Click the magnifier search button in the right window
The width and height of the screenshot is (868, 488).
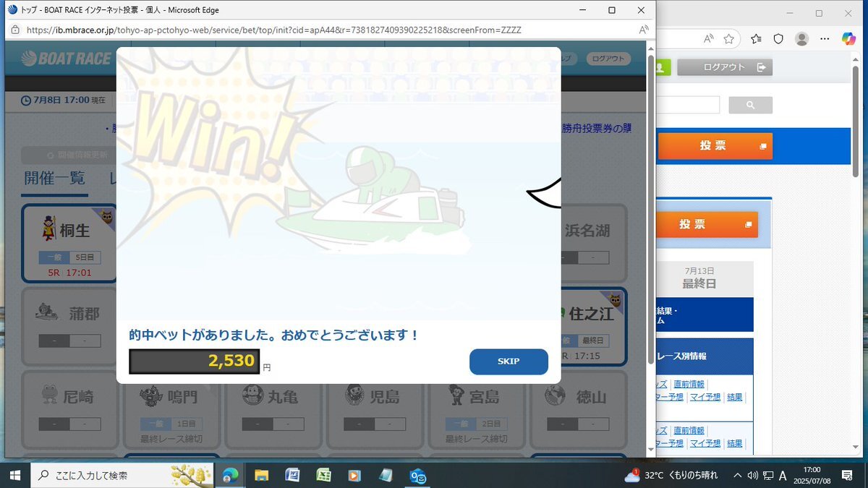click(750, 105)
